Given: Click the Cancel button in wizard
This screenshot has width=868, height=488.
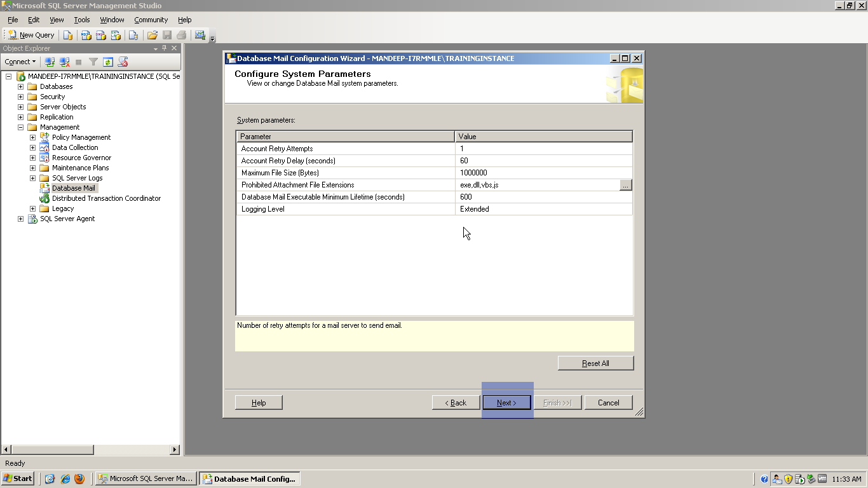Looking at the screenshot, I should (608, 403).
